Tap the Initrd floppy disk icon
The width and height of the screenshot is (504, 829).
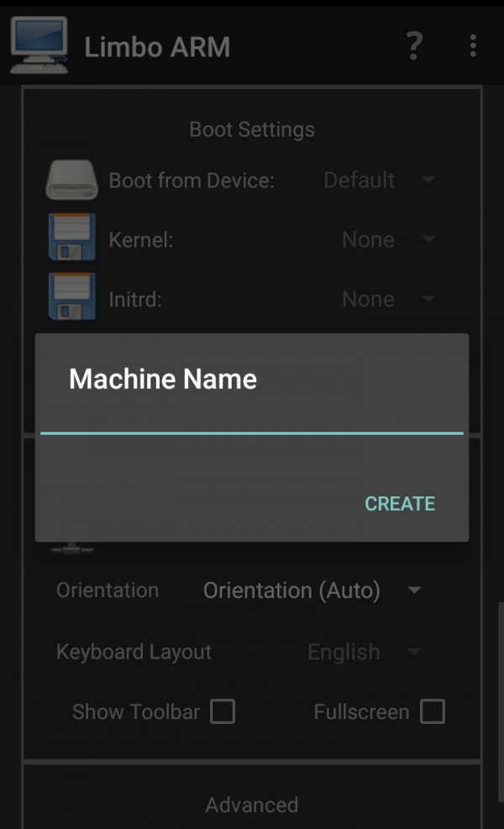[72, 296]
